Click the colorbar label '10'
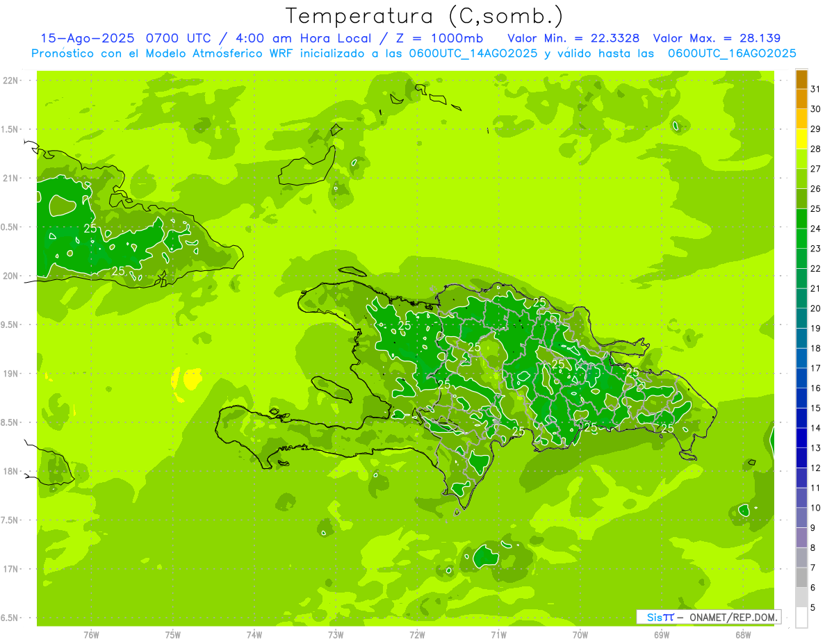Screen dimensions: 834x644 [x=816, y=508]
